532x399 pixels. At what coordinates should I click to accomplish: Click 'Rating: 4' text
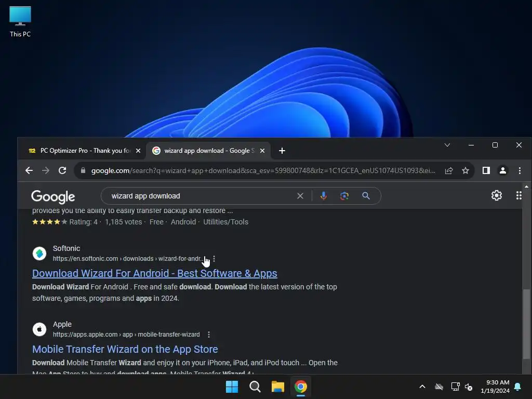pyautogui.click(x=84, y=222)
